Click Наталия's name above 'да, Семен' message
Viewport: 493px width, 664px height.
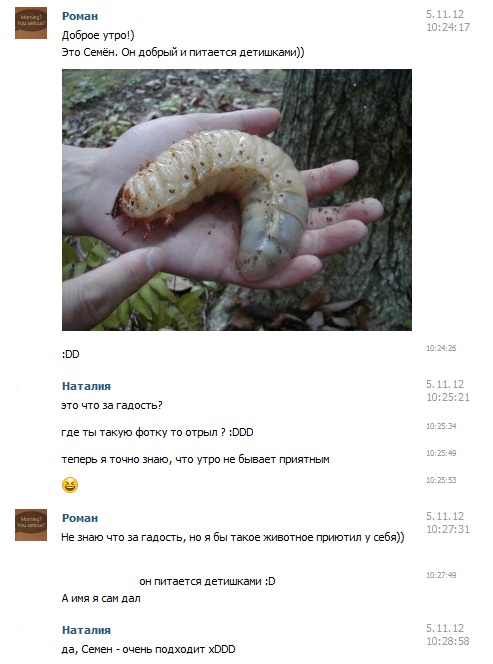(x=86, y=630)
